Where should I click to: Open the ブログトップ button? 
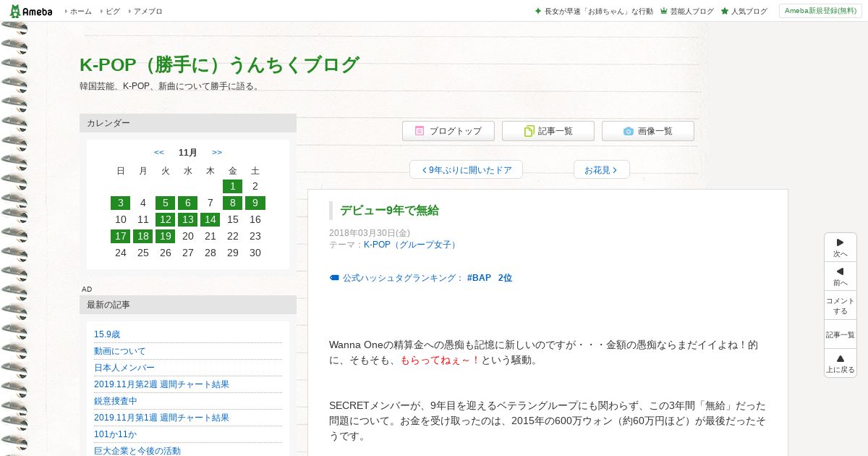click(x=448, y=131)
